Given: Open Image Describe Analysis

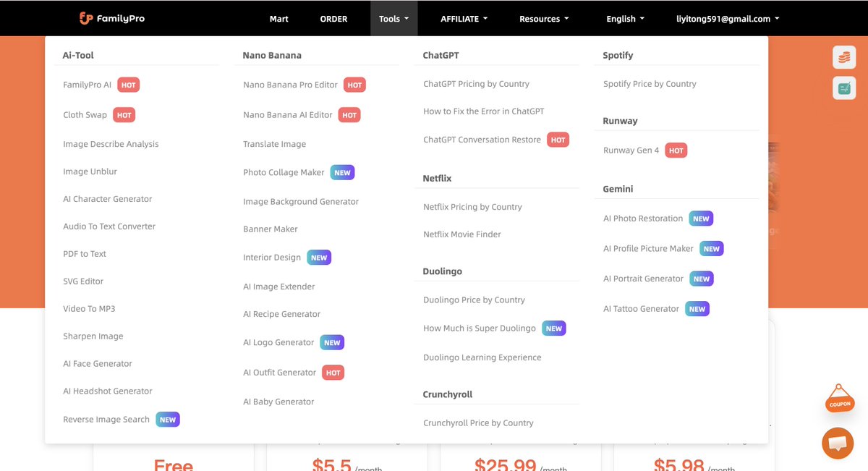Looking at the screenshot, I should (x=111, y=144).
